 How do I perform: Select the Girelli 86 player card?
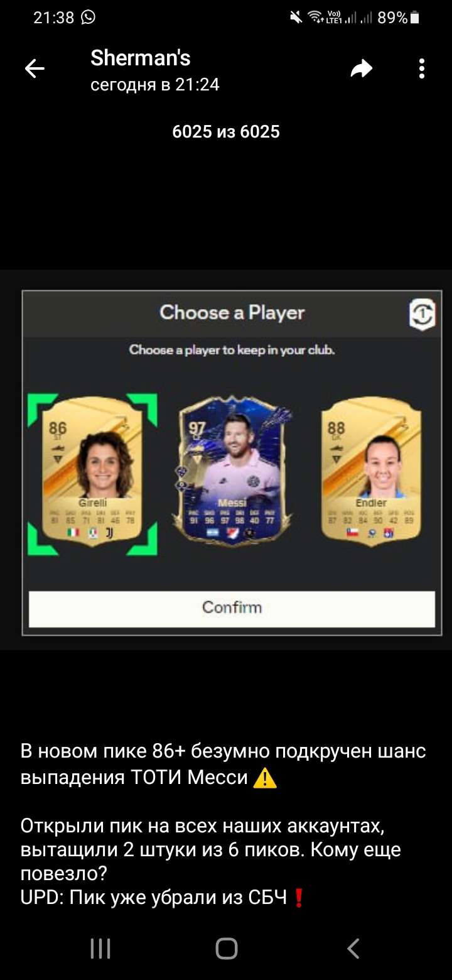92,474
